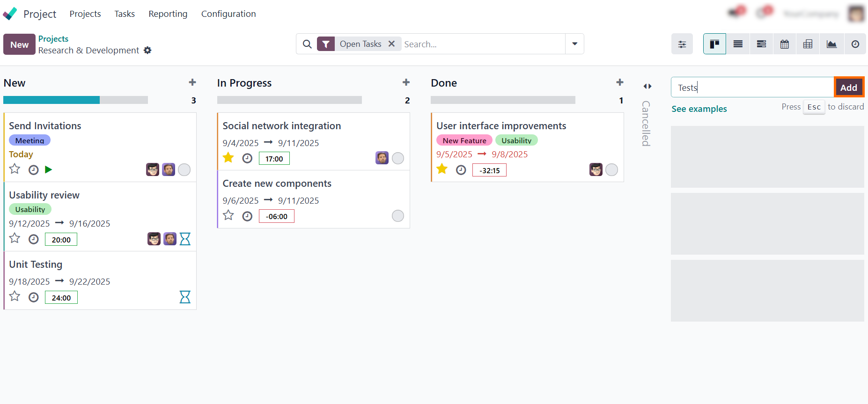The height and width of the screenshot is (404, 868).
Task: Open the view settings sliders icon
Action: [682, 44]
